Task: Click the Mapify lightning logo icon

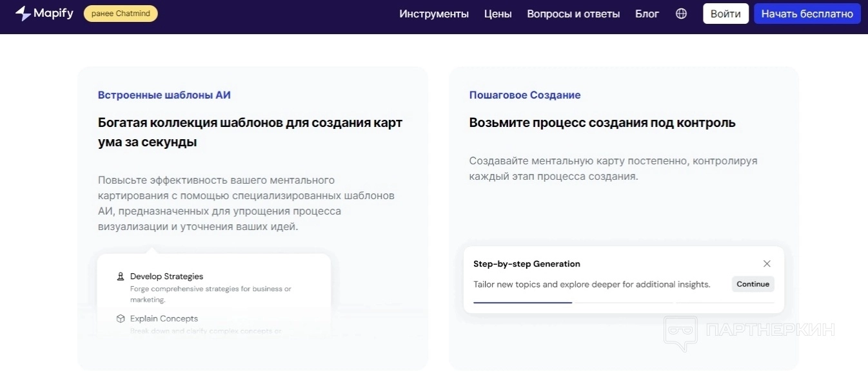Action: click(x=23, y=14)
